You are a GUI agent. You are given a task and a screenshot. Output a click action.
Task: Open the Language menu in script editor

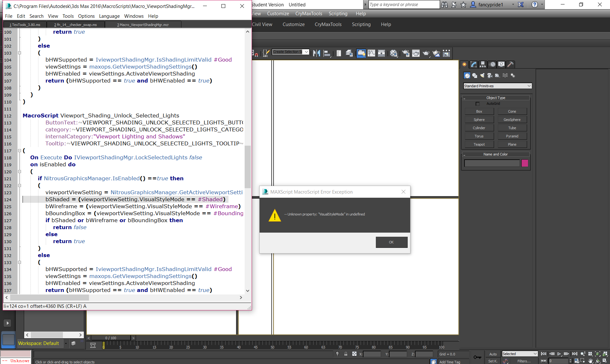coord(109,16)
